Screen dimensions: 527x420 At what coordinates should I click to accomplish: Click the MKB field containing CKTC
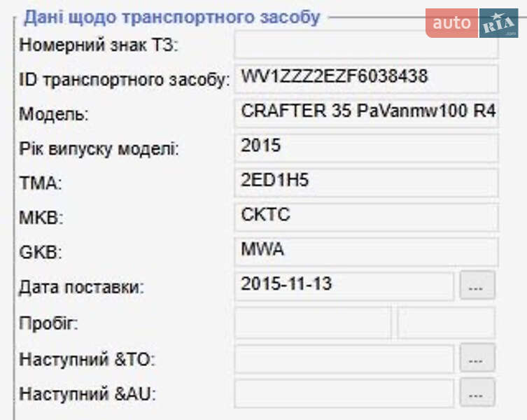[365, 217]
